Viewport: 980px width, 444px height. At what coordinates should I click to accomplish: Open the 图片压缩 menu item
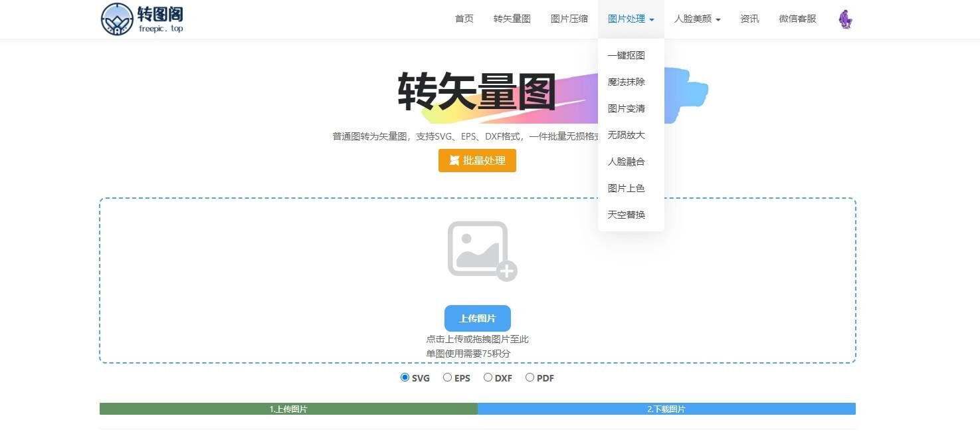tap(569, 19)
